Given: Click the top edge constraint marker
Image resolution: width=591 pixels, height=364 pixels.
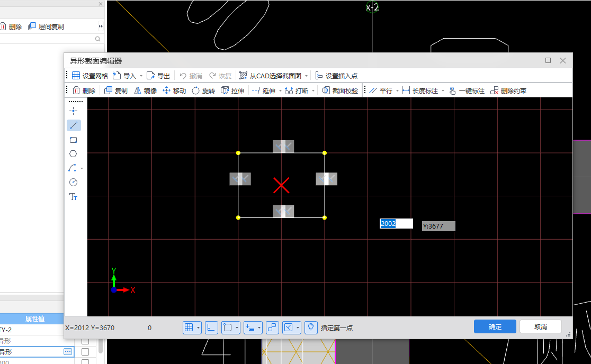Looking at the screenshot, I should (283, 147).
